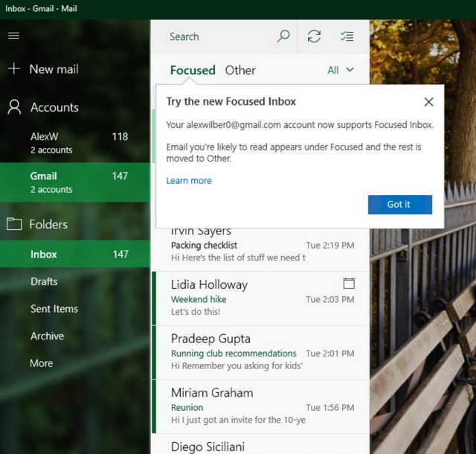Close the Focused Inbox popup
Viewport: 476px width, 454px height.
(x=428, y=102)
